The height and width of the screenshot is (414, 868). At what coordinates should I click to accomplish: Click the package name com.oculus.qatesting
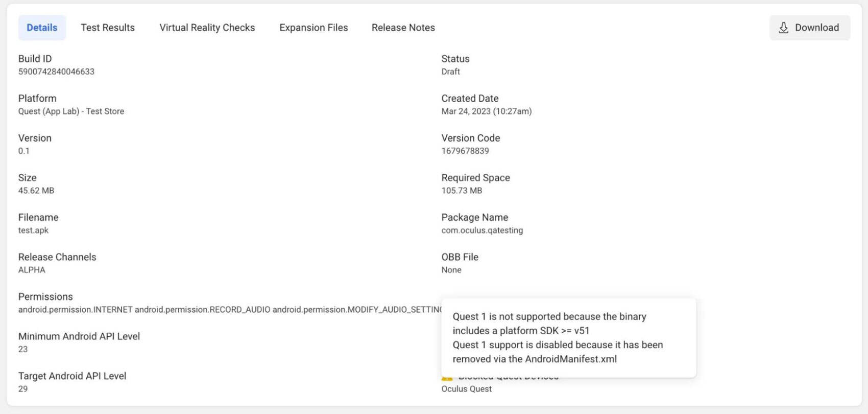click(x=482, y=231)
